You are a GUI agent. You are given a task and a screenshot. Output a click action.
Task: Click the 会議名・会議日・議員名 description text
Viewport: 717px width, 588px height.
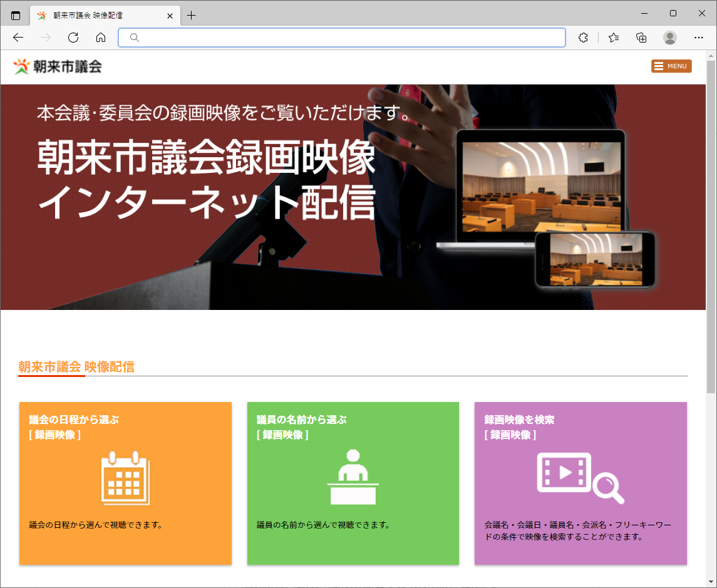(x=578, y=531)
